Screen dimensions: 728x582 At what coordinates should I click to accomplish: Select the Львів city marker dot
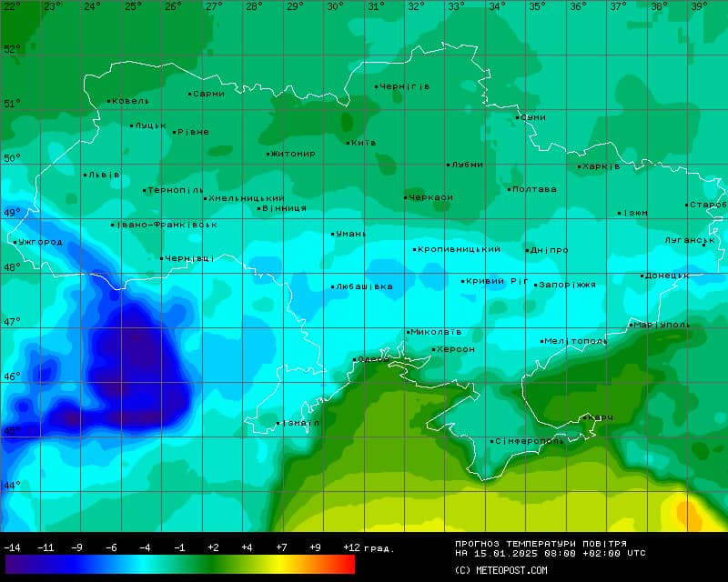coord(86,175)
